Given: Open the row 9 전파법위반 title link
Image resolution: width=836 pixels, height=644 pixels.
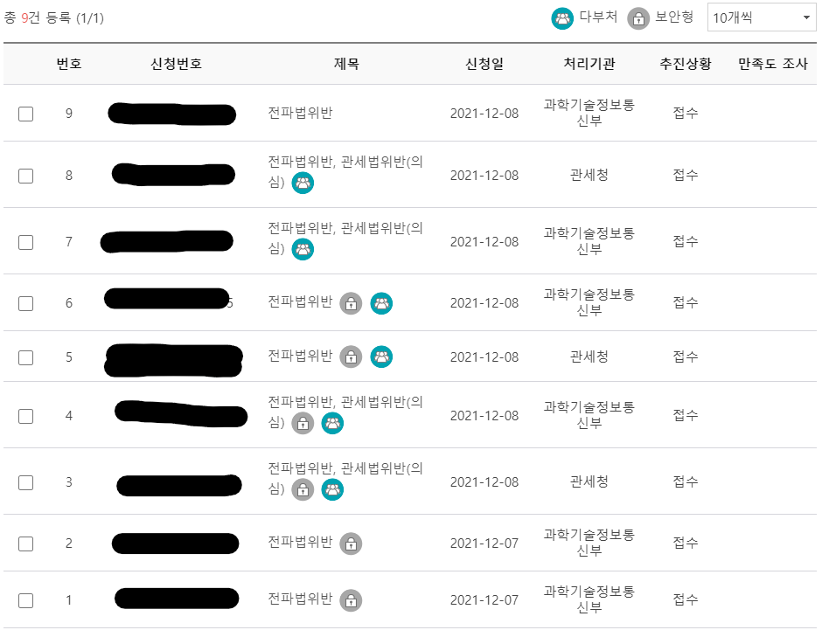Looking at the screenshot, I should point(300,113).
